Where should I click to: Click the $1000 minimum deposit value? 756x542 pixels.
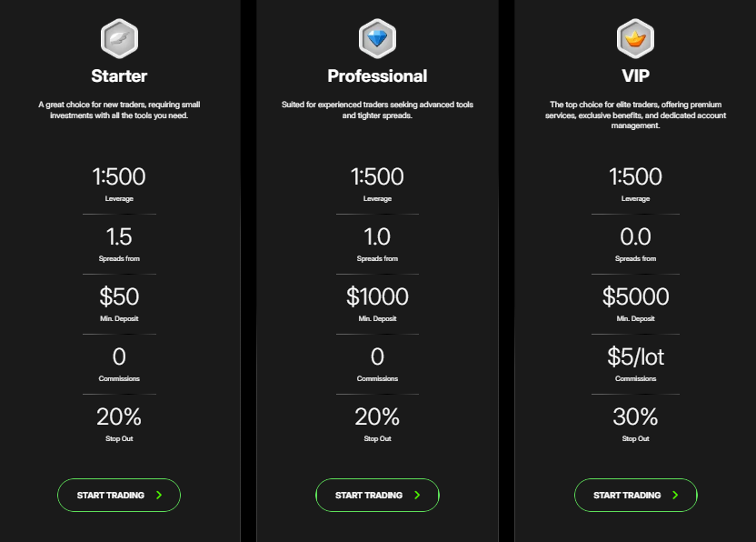[x=377, y=296]
